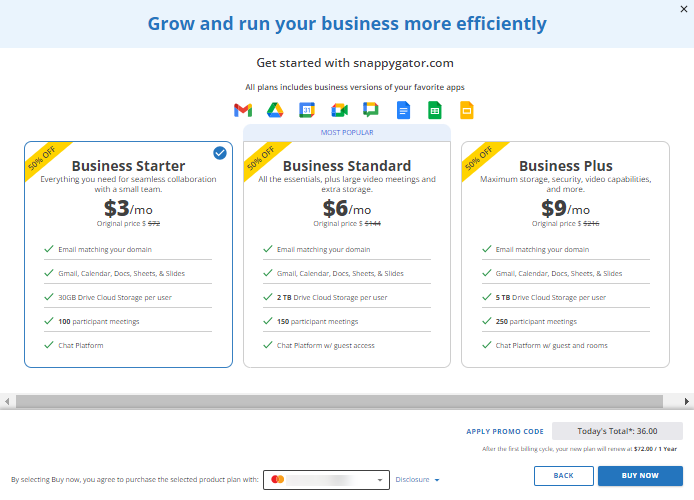
Task: Click the $9/mo price
Action: coord(565,208)
